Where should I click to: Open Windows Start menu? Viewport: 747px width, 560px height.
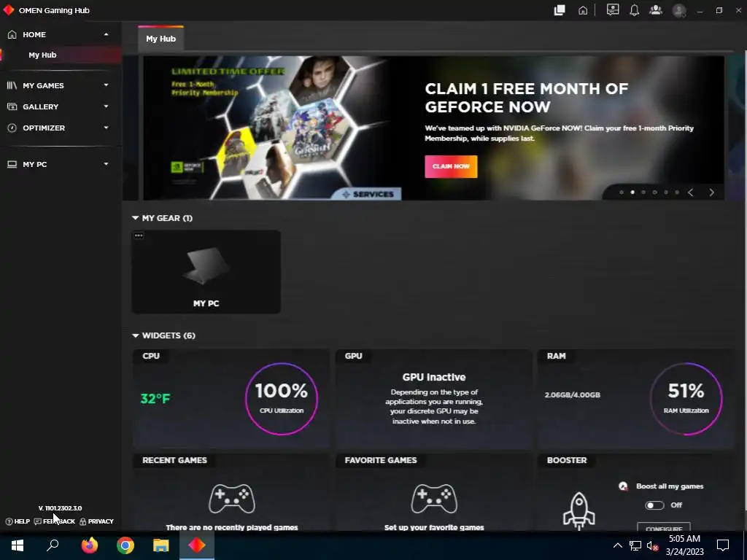[x=18, y=545]
